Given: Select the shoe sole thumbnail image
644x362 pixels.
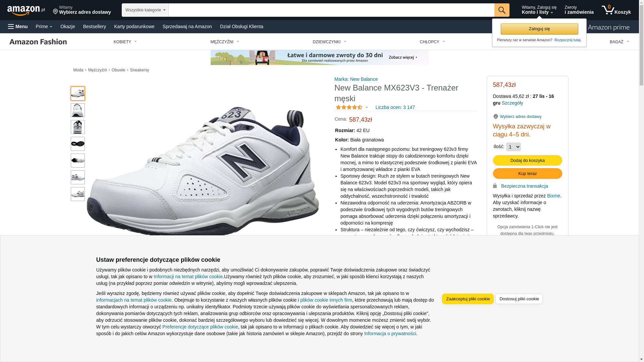Looking at the screenshot, I should pos(78,144).
